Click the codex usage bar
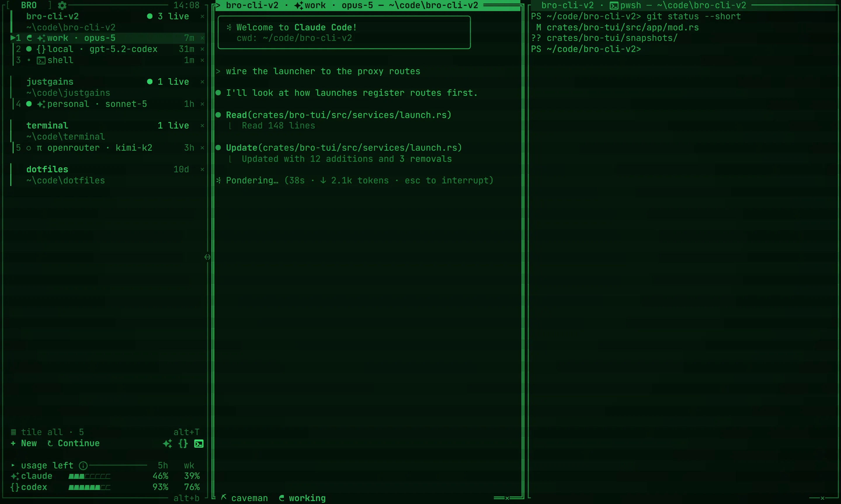Image resolution: width=841 pixels, height=504 pixels. click(89, 487)
